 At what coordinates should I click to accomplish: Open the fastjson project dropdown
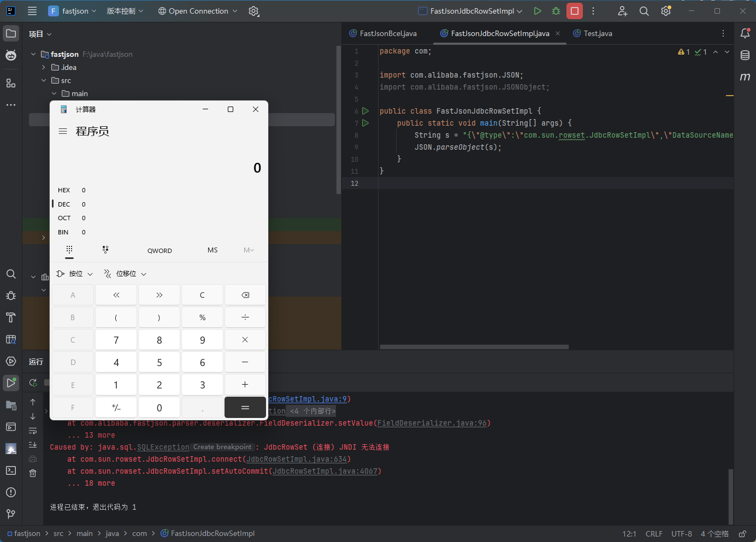click(72, 11)
